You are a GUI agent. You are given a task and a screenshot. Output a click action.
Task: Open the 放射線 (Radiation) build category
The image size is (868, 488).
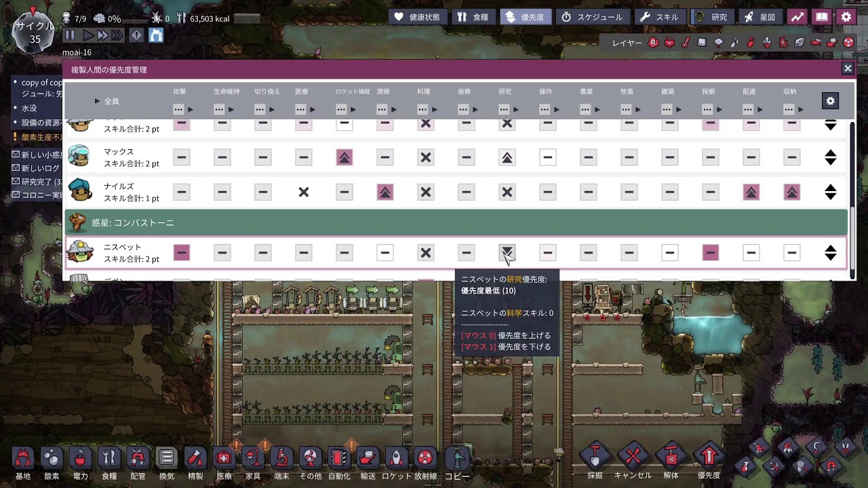pyautogui.click(x=425, y=459)
